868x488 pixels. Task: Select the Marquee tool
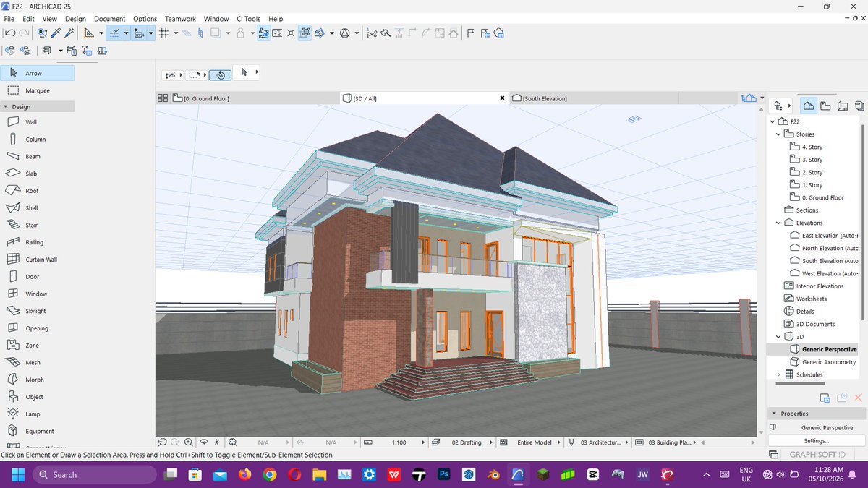[38, 90]
